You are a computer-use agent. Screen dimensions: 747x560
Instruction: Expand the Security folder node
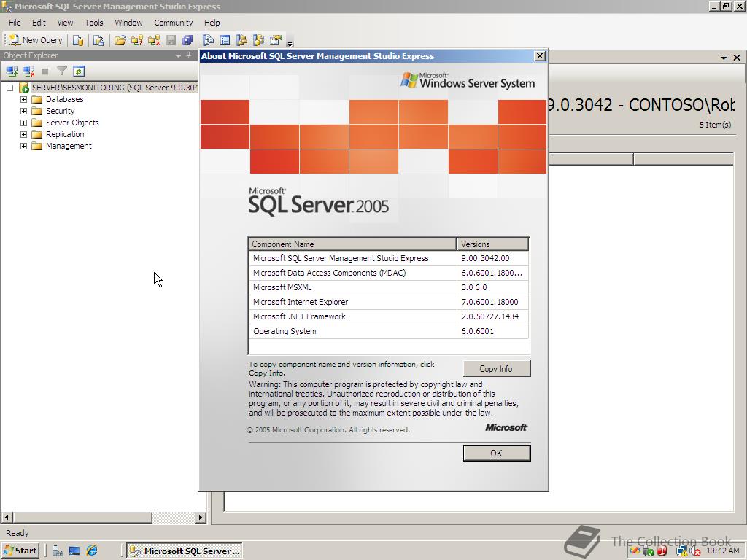[x=23, y=111]
